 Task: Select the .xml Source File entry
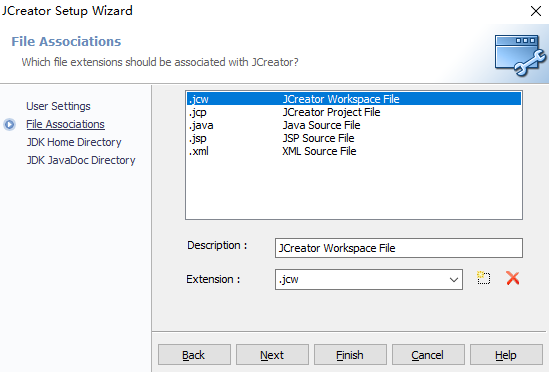click(354, 151)
